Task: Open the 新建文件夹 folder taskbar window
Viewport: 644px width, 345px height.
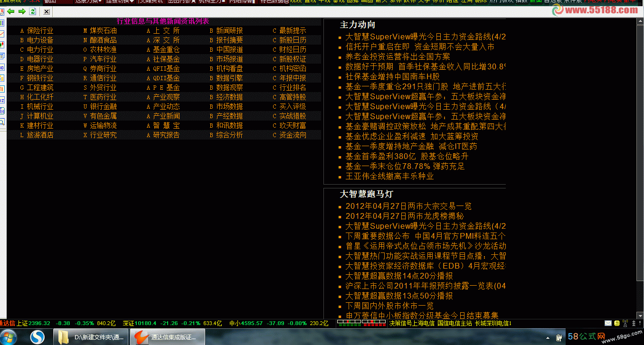Action: (x=90, y=337)
